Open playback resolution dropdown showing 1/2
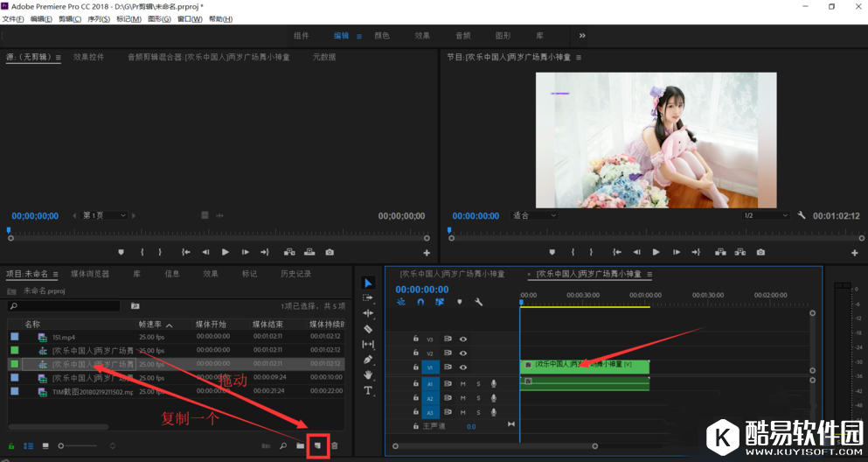This screenshot has height=462, width=868. click(x=765, y=215)
